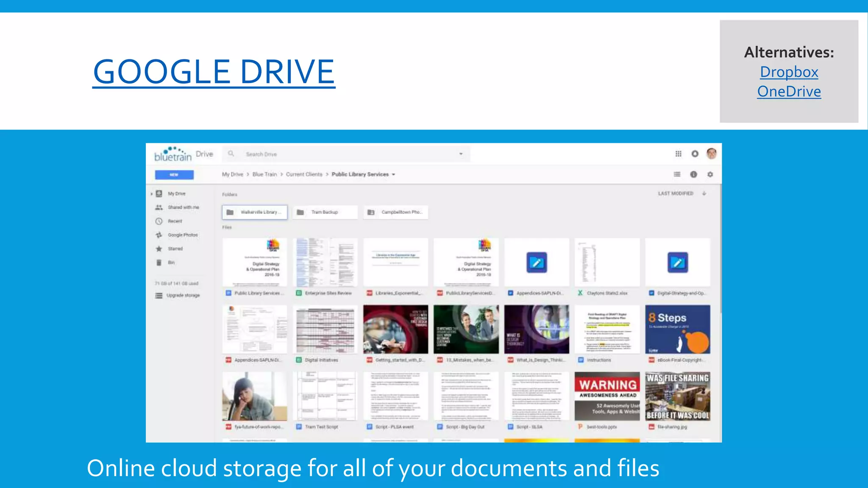
Task: Open Public Library Services doc thumbnail
Action: tap(255, 263)
